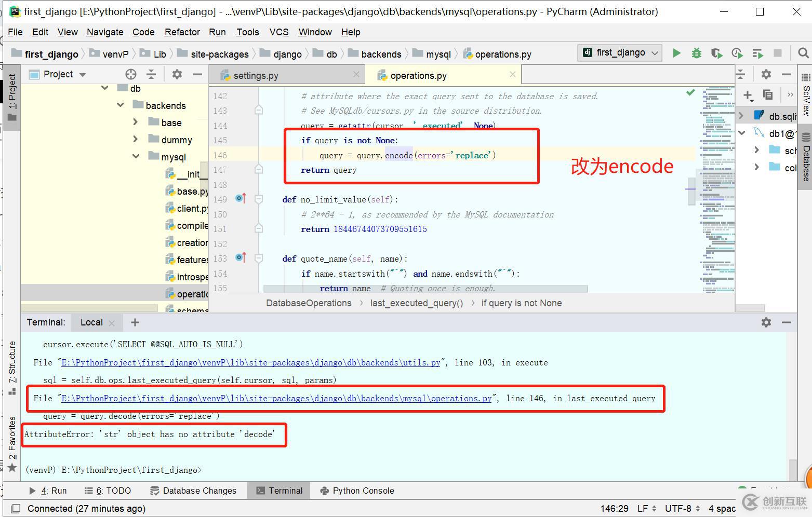Open utils.py path link in terminal

point(251,362)
